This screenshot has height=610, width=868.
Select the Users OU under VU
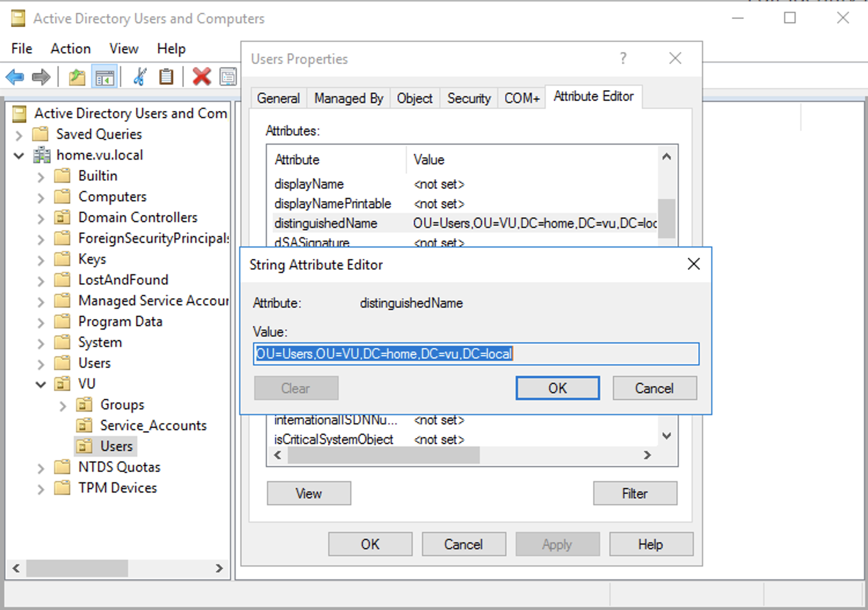click(x=116, y=446)
